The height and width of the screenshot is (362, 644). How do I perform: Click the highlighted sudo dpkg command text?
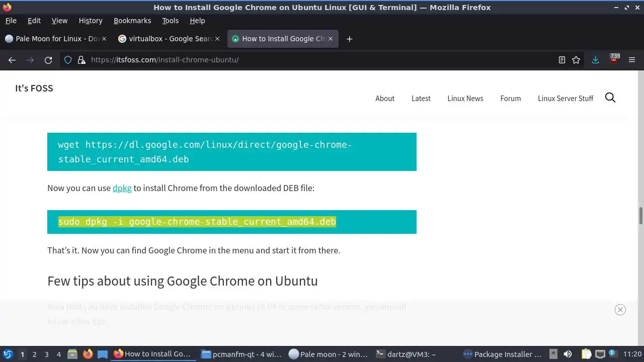coord(197,222)
